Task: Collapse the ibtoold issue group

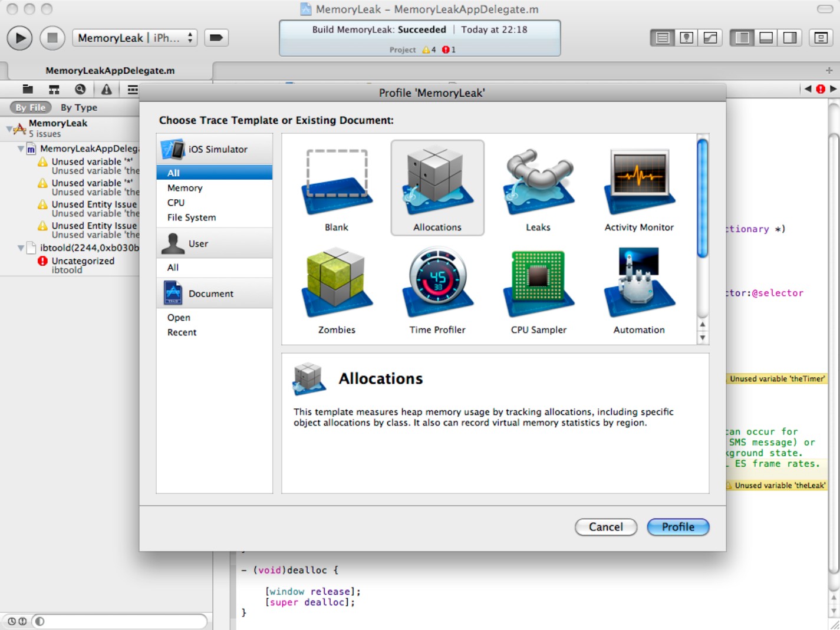Action: 21,248
